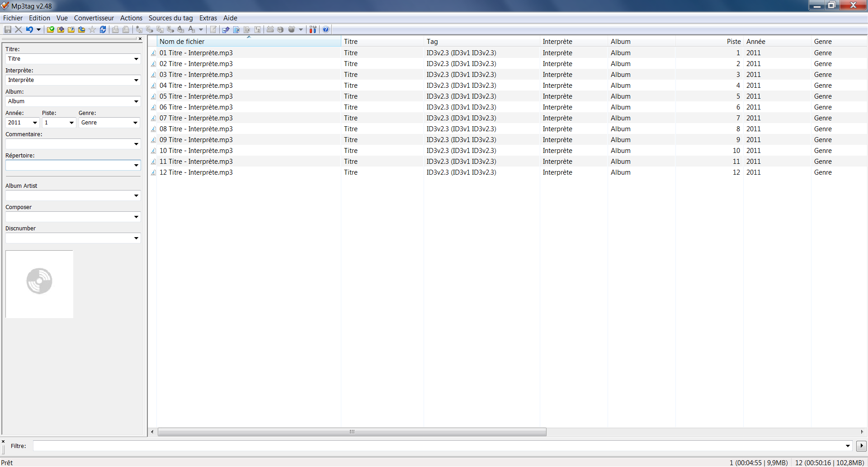Click the globe web source icon
This screenshot has width=868, height=467.
(281, 29)
